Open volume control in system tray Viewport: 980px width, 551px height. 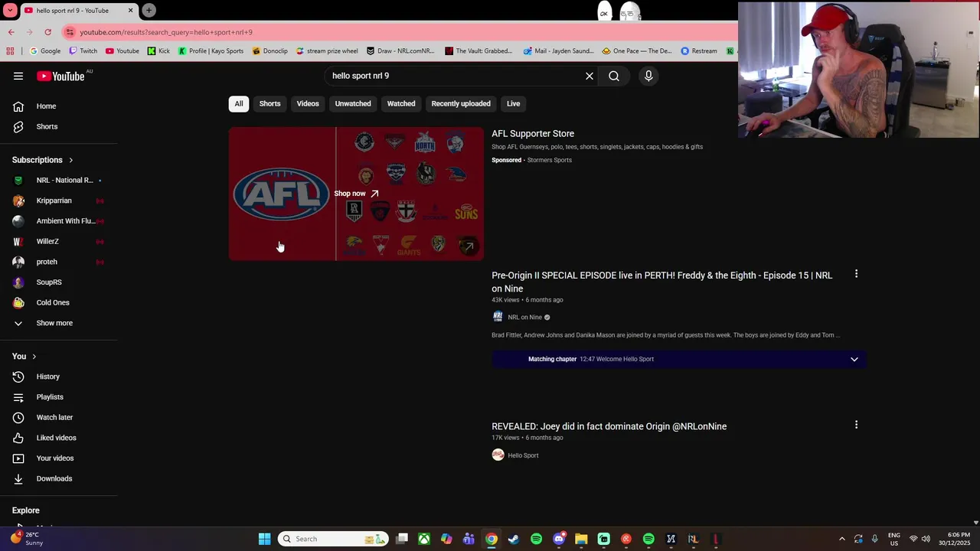pos(926,539)
